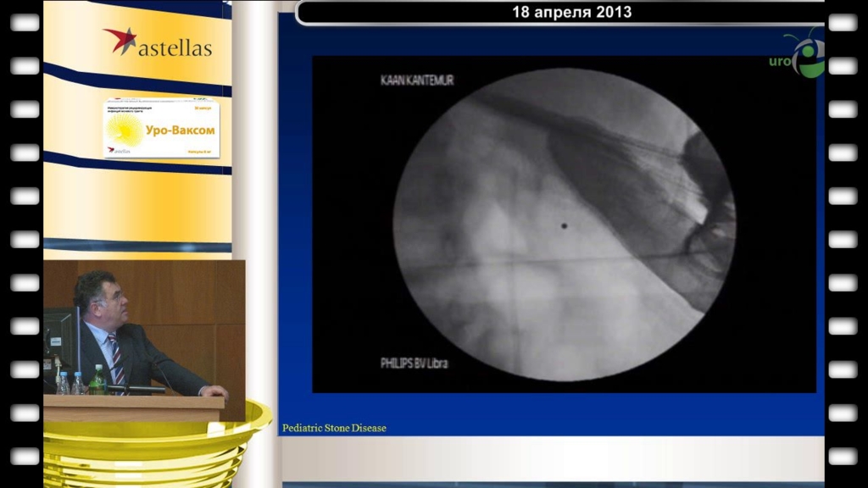Click the black dot marker on the X-ray

pyautogui.click(x=564, y=225)
